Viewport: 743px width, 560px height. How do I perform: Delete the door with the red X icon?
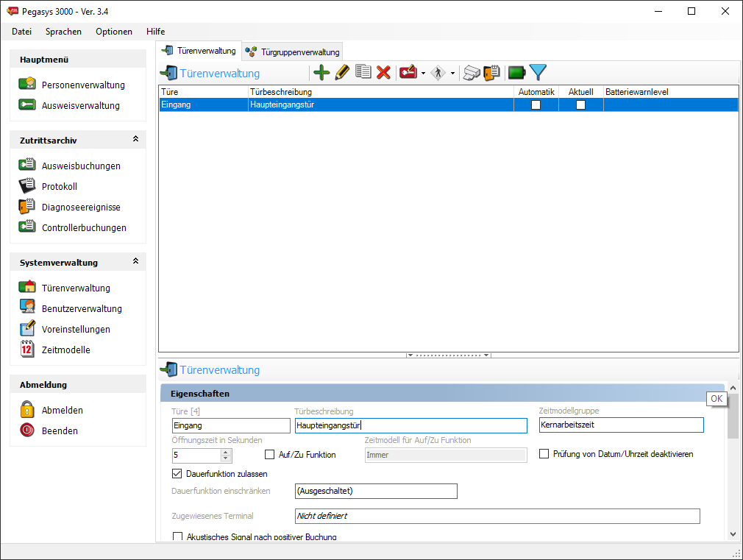coord(383,72)
